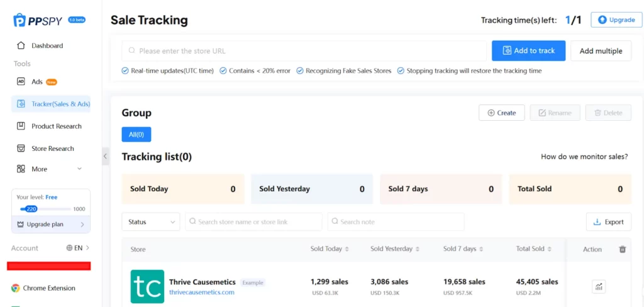
Task: Sort by Sold Yesterday arrows
Action: point(418,249)
